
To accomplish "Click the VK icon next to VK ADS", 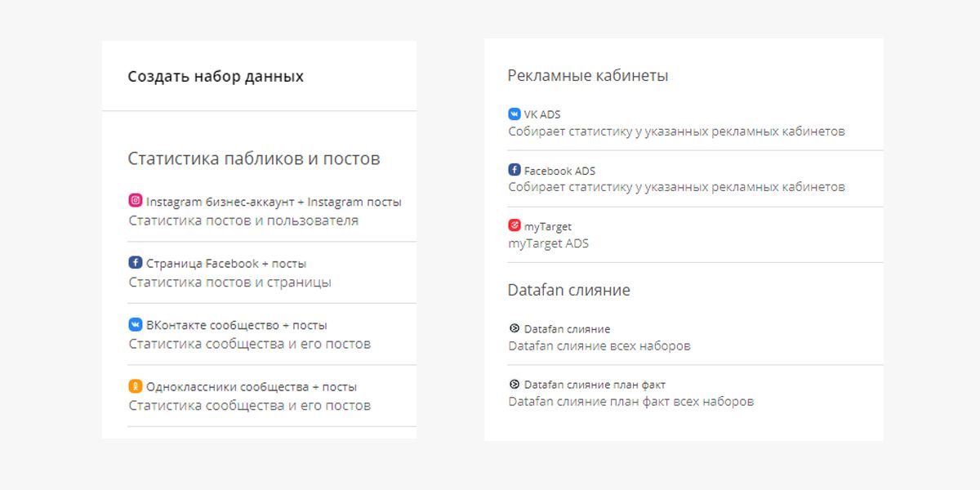I will click(514, 114).
